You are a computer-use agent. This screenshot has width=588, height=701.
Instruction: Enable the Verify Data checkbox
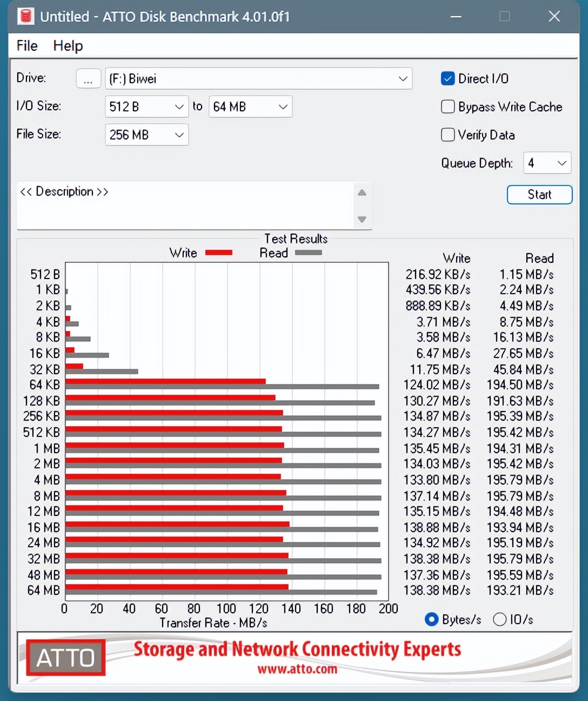448,135
